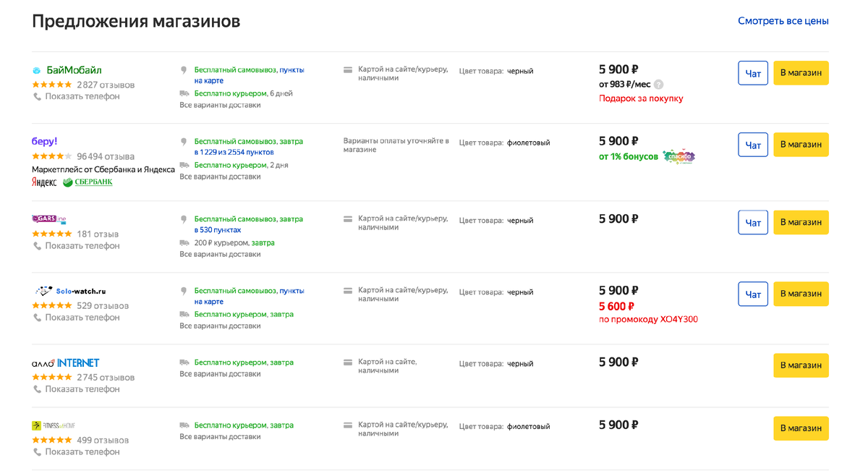Screen dimensions: 868x471
Task: Open 96 494 отзыва reviews for беру!
Action: coord(106,156)
